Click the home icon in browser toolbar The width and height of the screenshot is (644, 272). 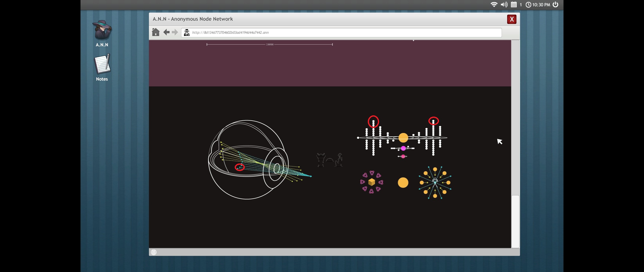coord(156,32)
